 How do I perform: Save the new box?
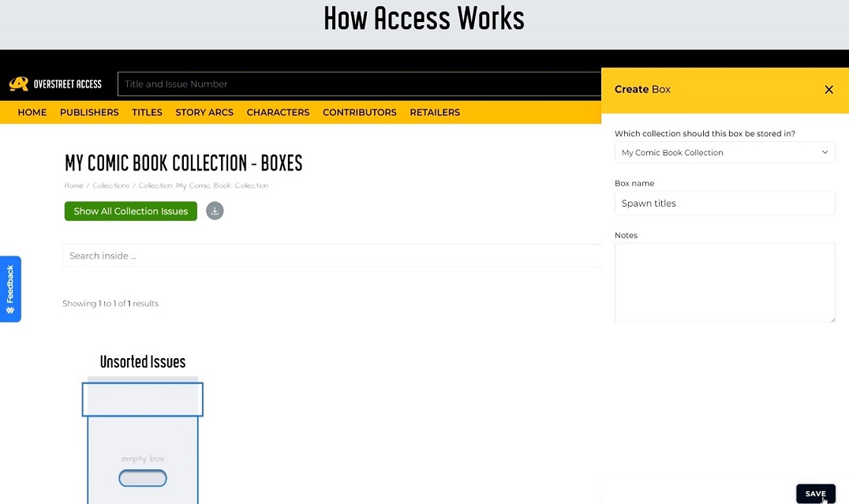click(815, 494)
